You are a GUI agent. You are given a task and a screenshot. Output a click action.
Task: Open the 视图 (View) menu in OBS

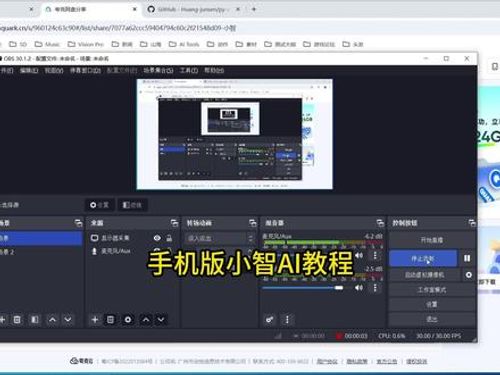click(x=54, y=70)
